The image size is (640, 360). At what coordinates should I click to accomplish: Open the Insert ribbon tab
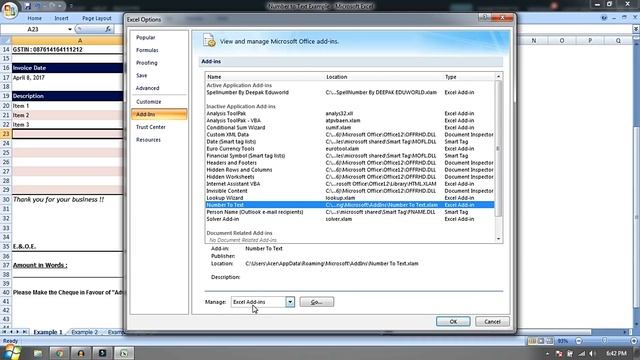(x=61, y=18)
